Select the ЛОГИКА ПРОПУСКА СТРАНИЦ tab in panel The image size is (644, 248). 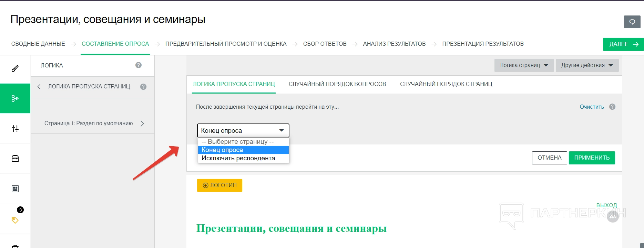pyautogui.click(x=234, y=84)
